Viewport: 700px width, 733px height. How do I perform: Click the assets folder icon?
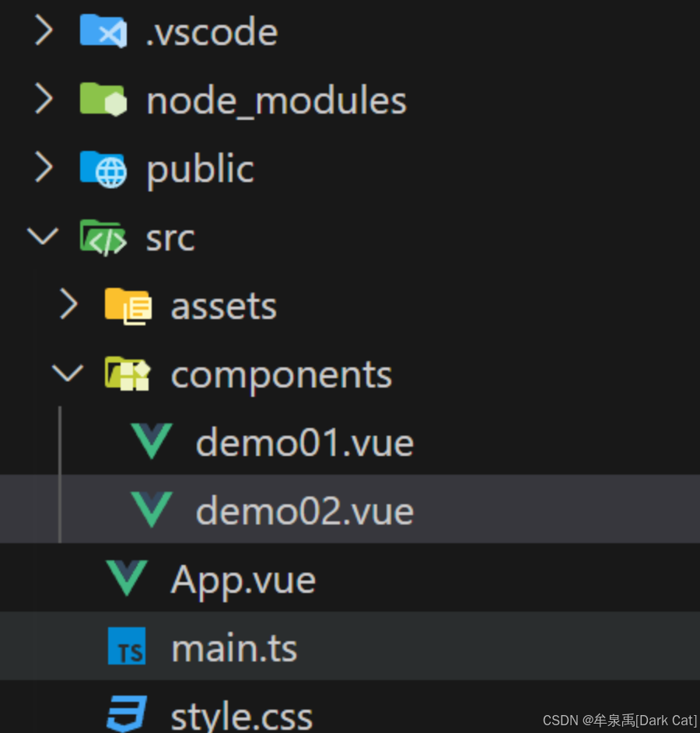[128, 307]
